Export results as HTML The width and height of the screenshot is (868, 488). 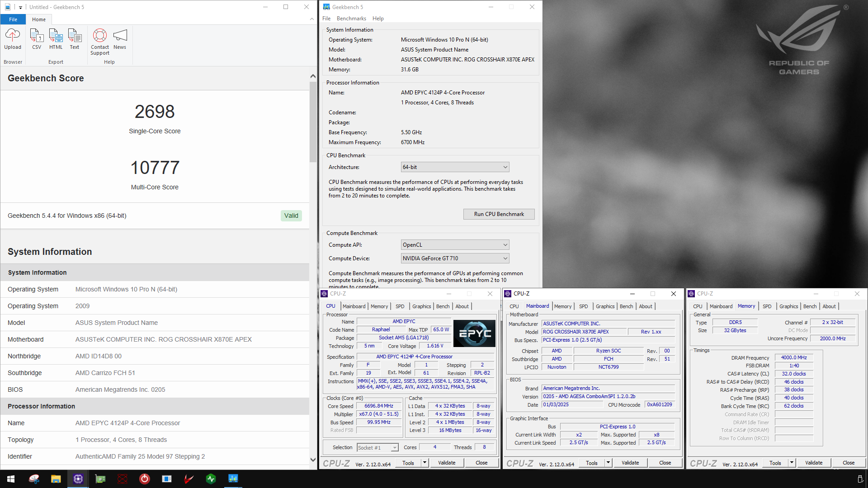coord(56,39)
